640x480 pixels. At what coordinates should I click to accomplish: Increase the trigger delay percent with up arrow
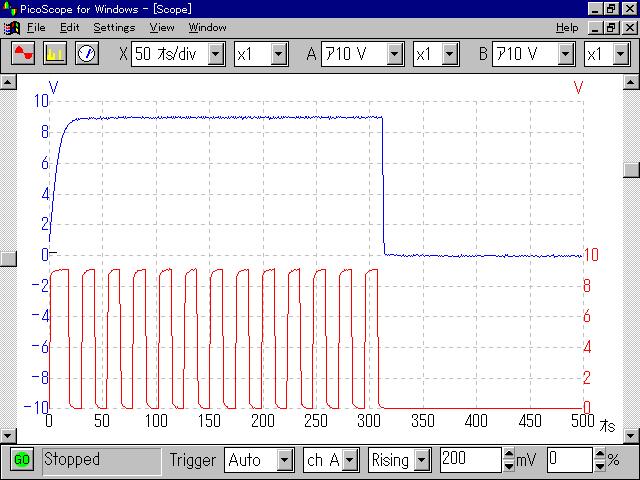tap(600, 454)
